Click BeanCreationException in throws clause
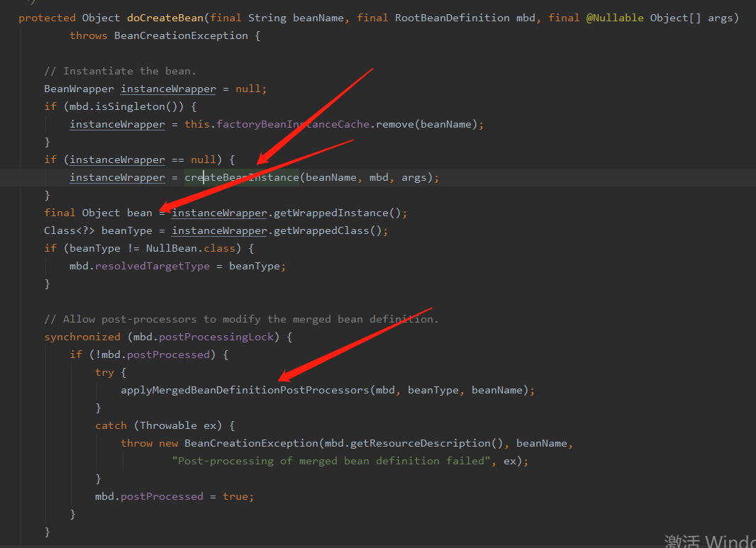This screenshot has width=756, height=548. tap(181, 35)
